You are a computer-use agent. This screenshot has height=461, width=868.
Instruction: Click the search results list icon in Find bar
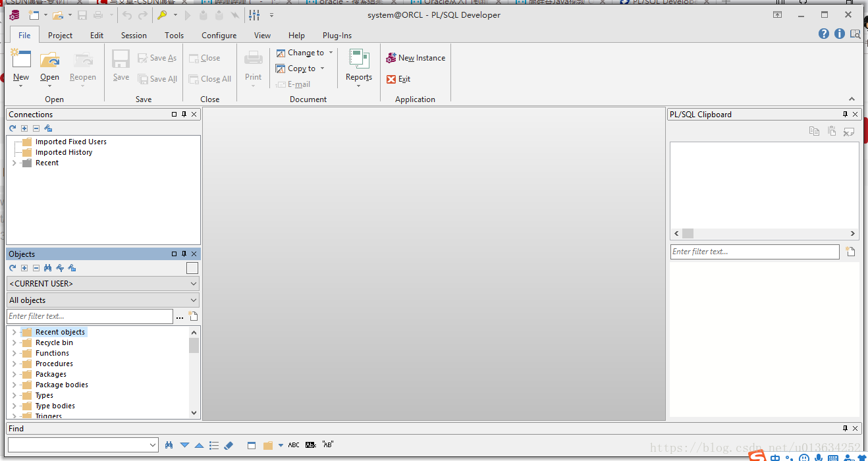coord(214,445)
